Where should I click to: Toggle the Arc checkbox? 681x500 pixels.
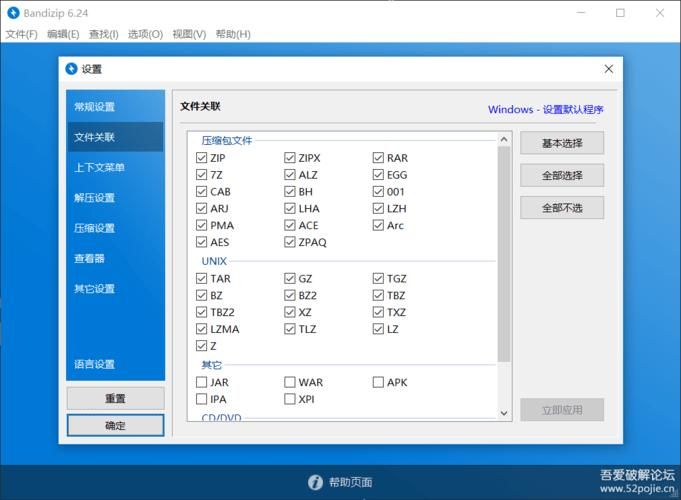click(x=378, y=225)
